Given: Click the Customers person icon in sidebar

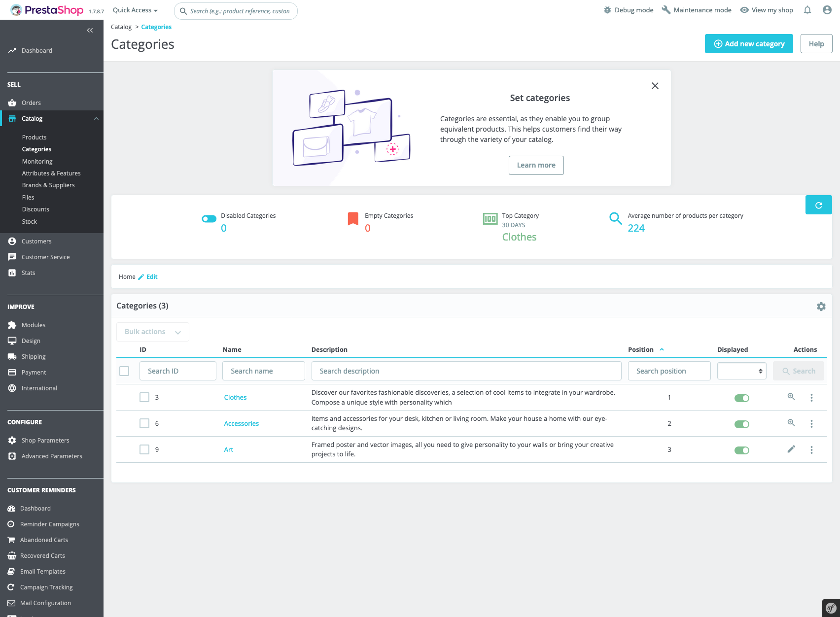Looking at the screenshot, I should [x=12, y=241].
